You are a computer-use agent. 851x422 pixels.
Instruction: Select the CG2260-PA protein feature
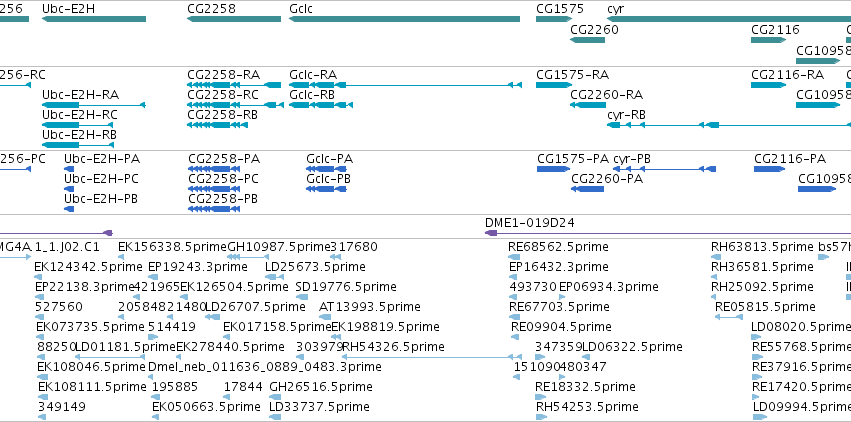tap(587, 189)
